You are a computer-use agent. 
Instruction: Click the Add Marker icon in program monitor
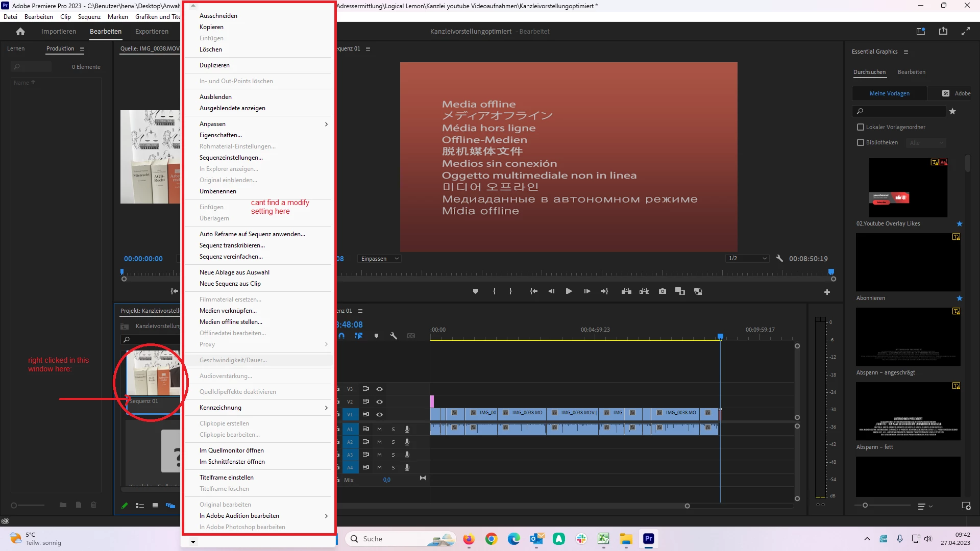475,291
